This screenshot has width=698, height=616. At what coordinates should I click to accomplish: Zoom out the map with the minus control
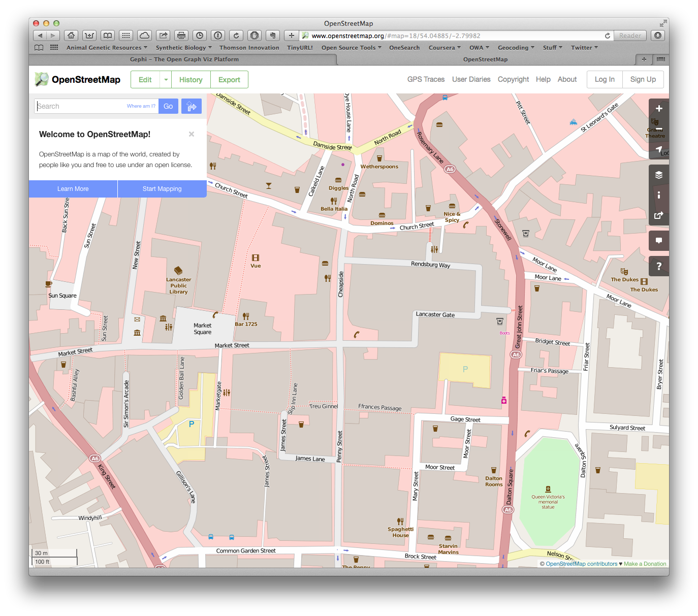tap(659, 129)
